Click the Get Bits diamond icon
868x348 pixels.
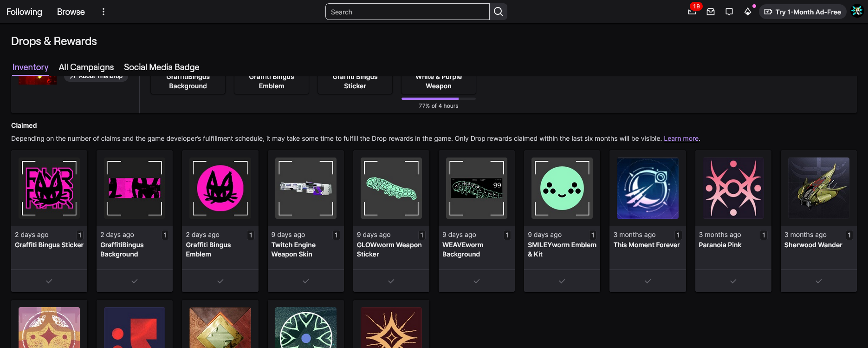point(748,12)
